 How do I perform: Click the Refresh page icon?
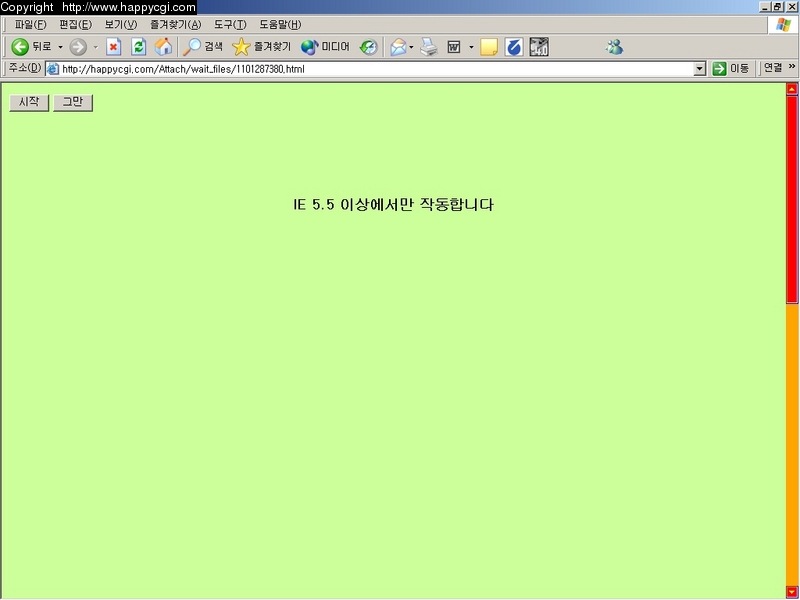click(x=138, y=47)
